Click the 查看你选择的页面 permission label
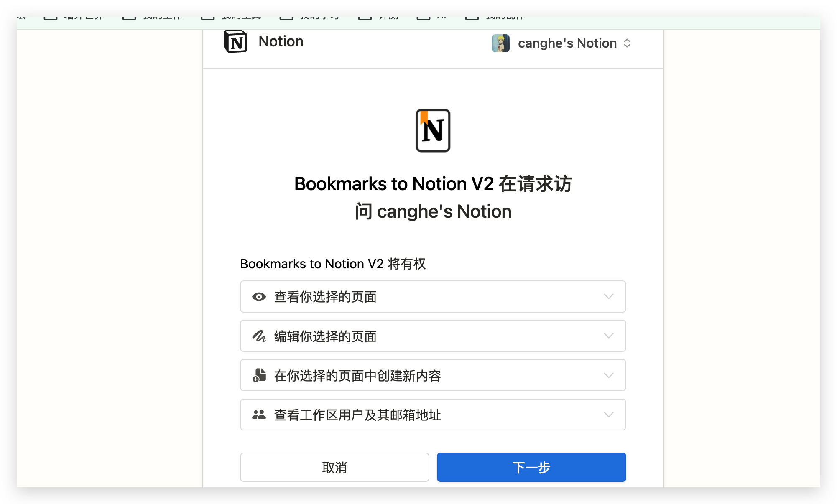The width and height of the screenshot is (837, 504). (x=325, y=297)
